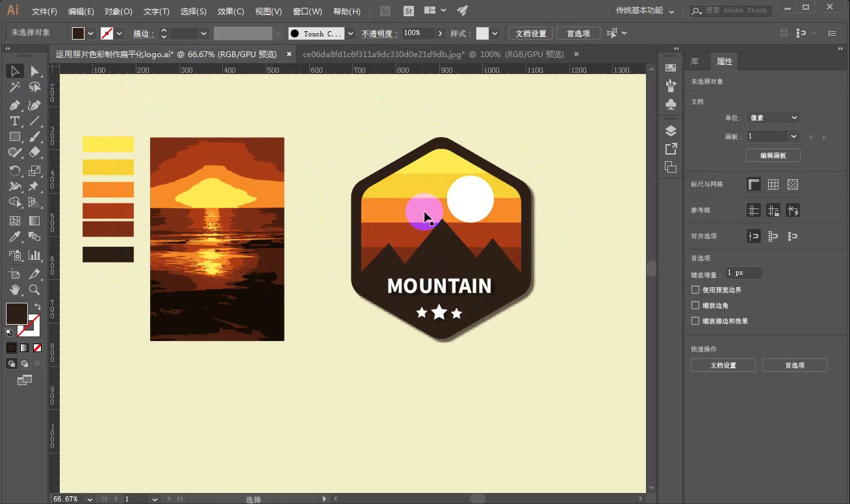The image size is (850, 504).
Task: Open the 传统基本功能 workspace switcher
Action: click(645, 10)
